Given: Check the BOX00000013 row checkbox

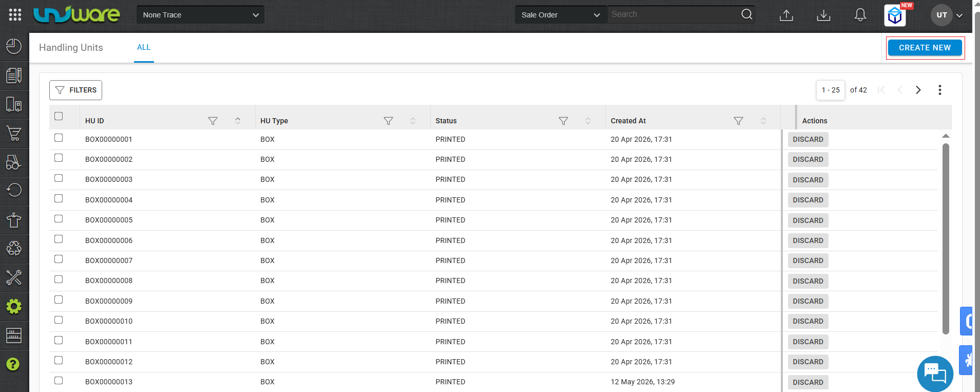Looking at the screenshot, I should pos(59,380).
